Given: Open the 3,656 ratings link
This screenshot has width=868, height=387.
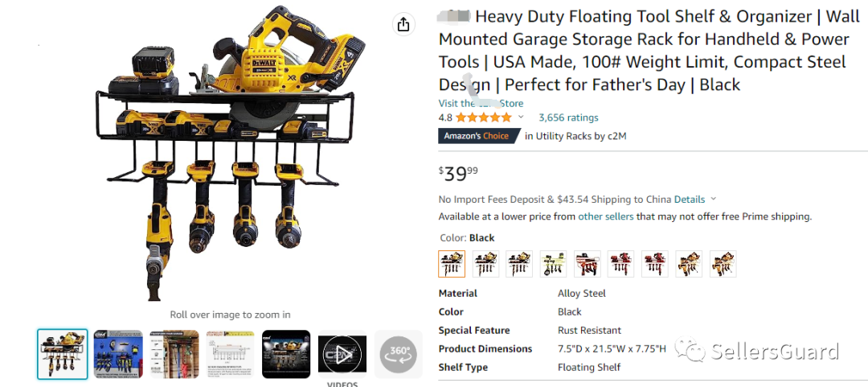Looking at the screenshot, I should tap(568, 117).
